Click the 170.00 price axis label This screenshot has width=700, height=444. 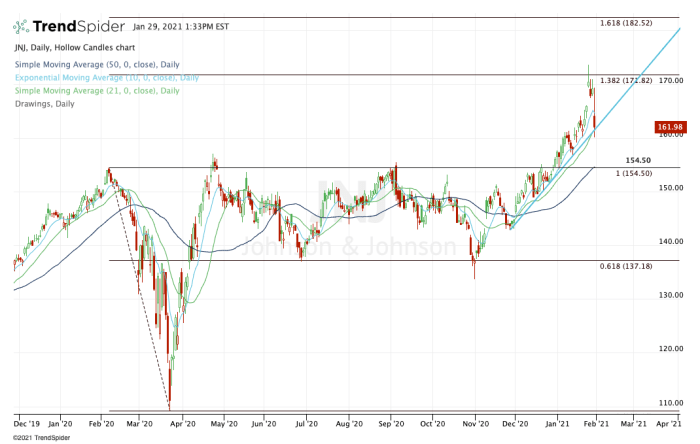tap(671, 80)
